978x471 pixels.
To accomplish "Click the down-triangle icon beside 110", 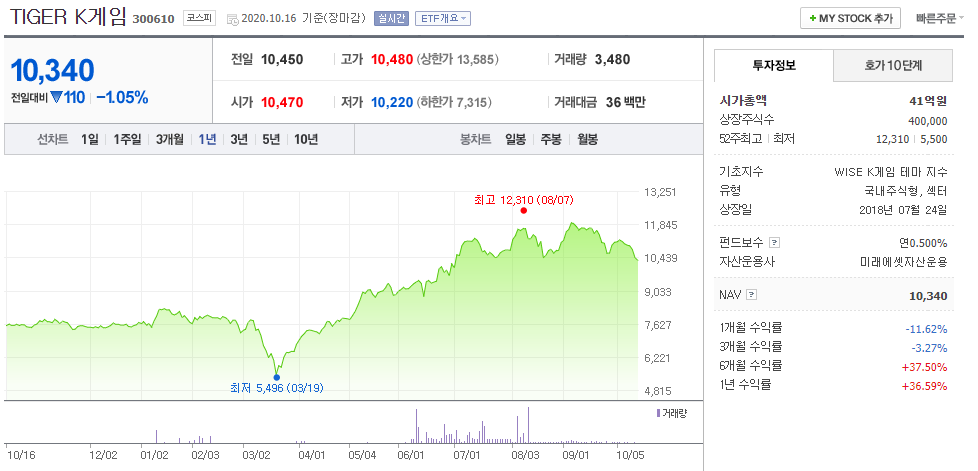I will 56,98.
